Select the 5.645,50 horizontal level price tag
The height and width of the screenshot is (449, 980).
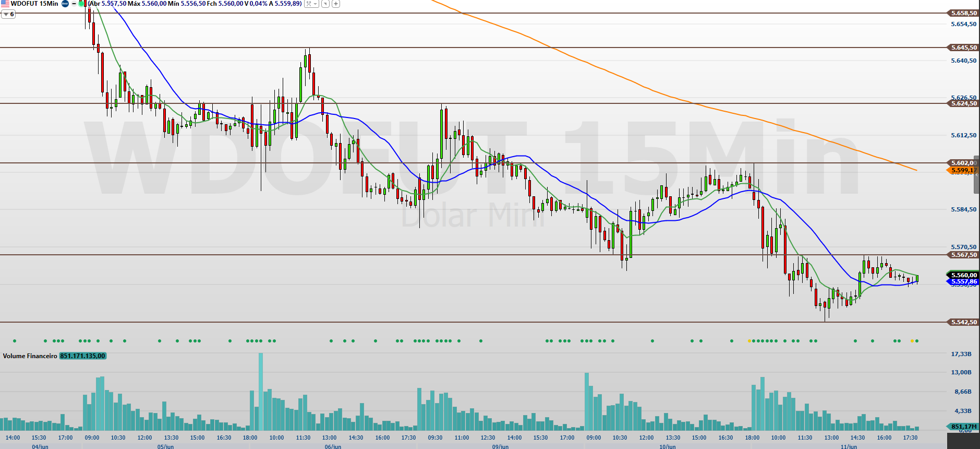pos(963,48)
